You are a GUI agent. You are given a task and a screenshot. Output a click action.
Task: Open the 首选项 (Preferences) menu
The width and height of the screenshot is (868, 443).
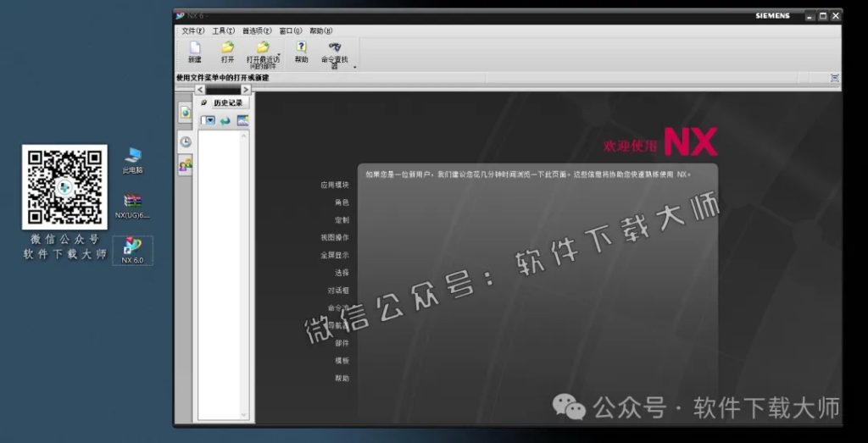(x=257, y=30)
